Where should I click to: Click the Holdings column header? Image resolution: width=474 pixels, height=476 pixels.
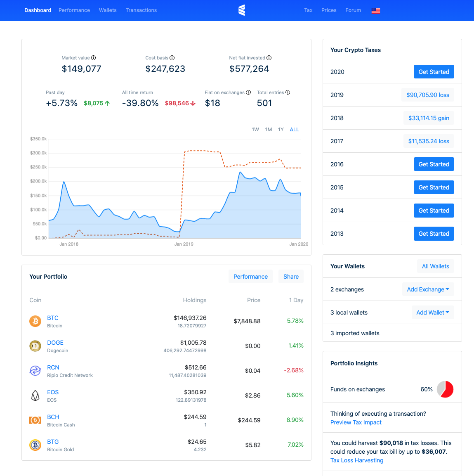(x=194, y=300)
